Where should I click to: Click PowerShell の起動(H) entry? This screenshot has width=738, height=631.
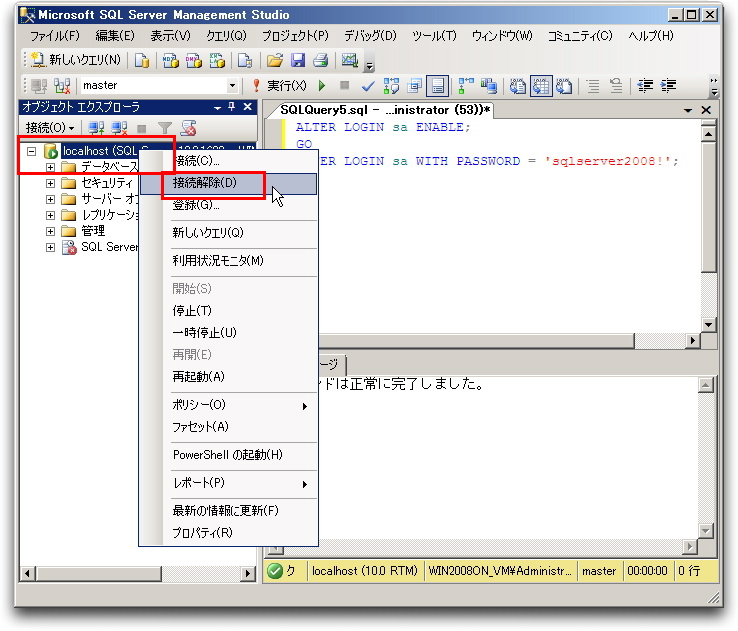pyautogui.click(x=228, y=455)
